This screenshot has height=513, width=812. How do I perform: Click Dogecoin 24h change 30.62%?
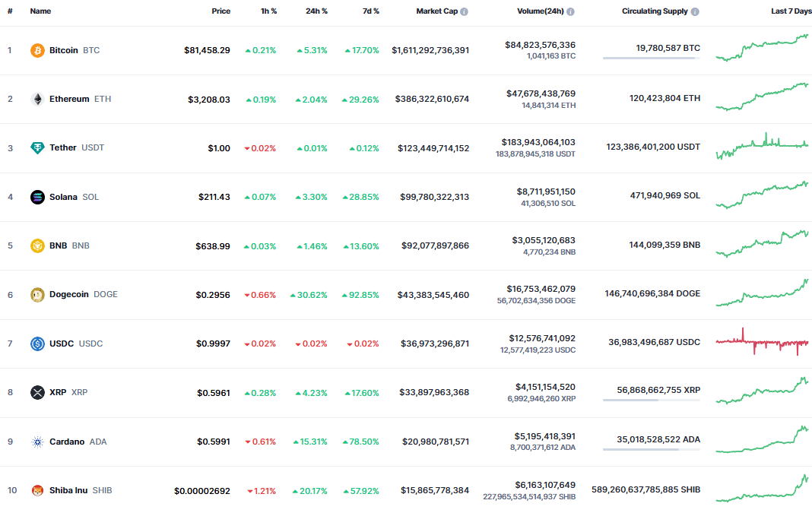(309, 295)
